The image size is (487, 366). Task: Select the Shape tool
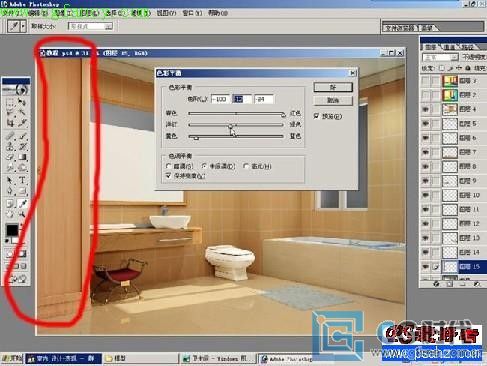point(22,191)
